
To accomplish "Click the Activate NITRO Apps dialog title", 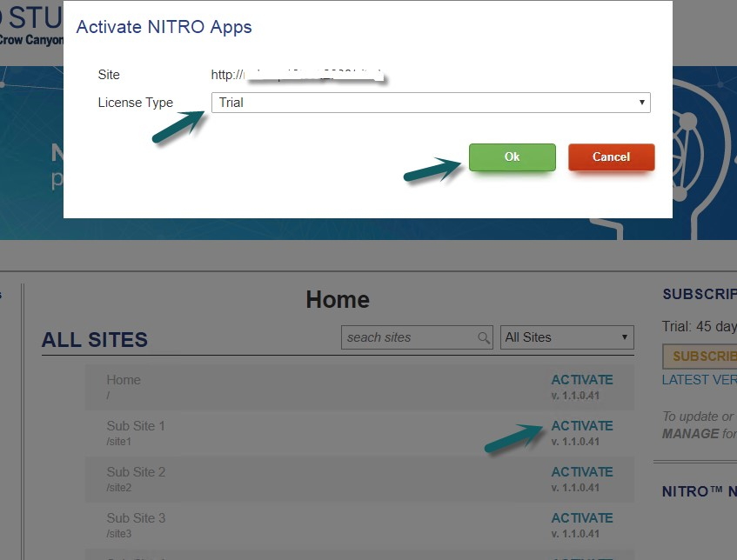I will (164, 27).
